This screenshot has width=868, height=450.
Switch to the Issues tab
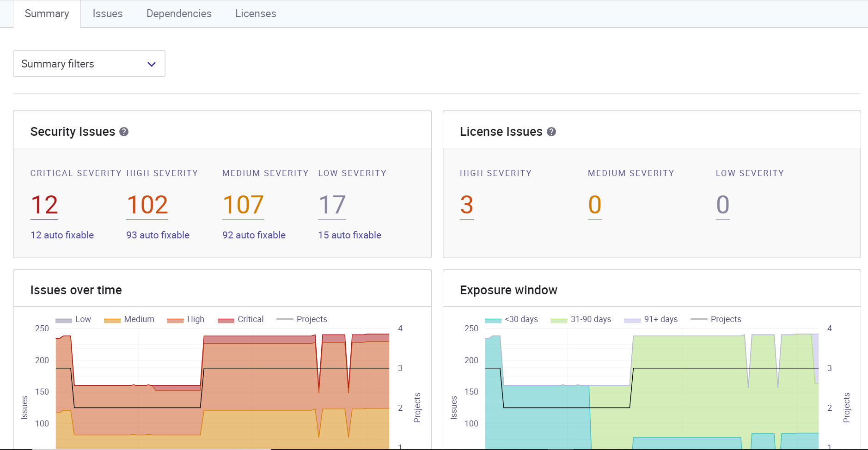point(108,13)
